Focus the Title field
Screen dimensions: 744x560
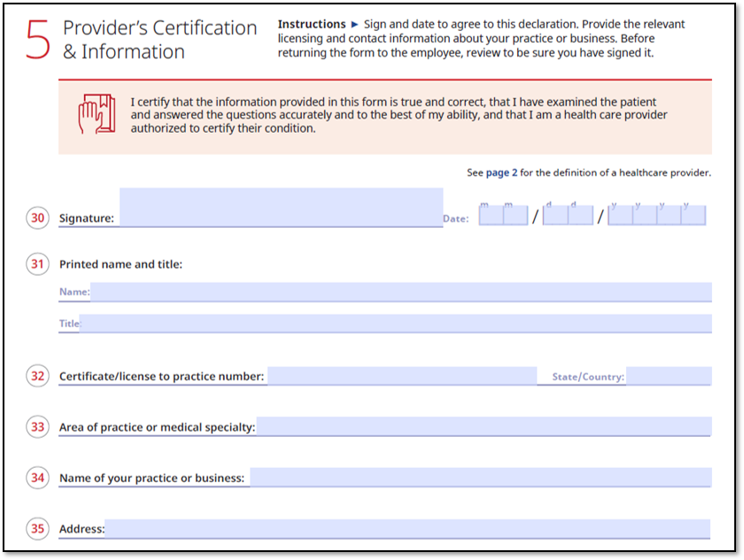(396, 323)
